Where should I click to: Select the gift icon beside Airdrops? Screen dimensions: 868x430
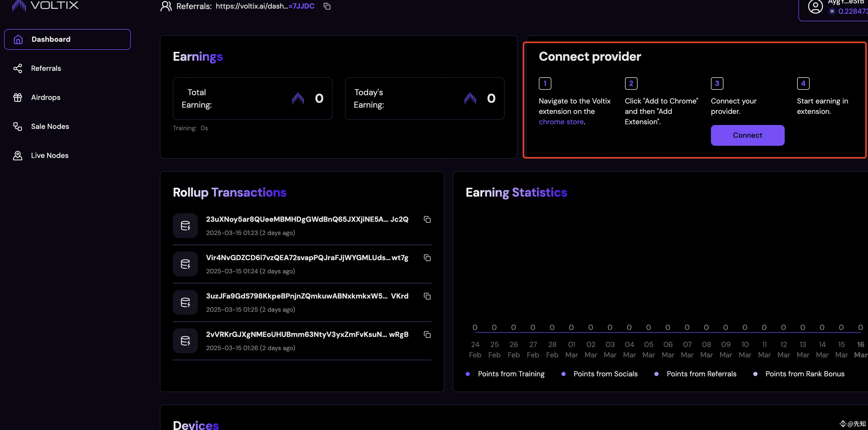(x=18, y=97)
